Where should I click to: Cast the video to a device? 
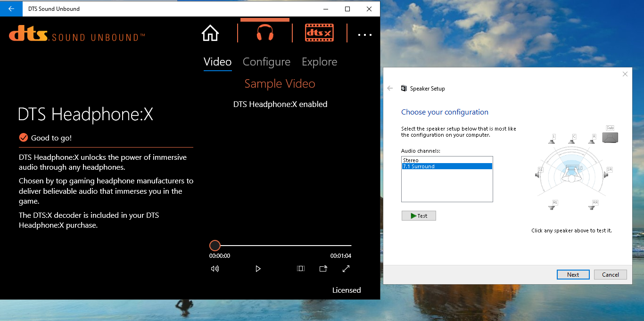(323, 269)
